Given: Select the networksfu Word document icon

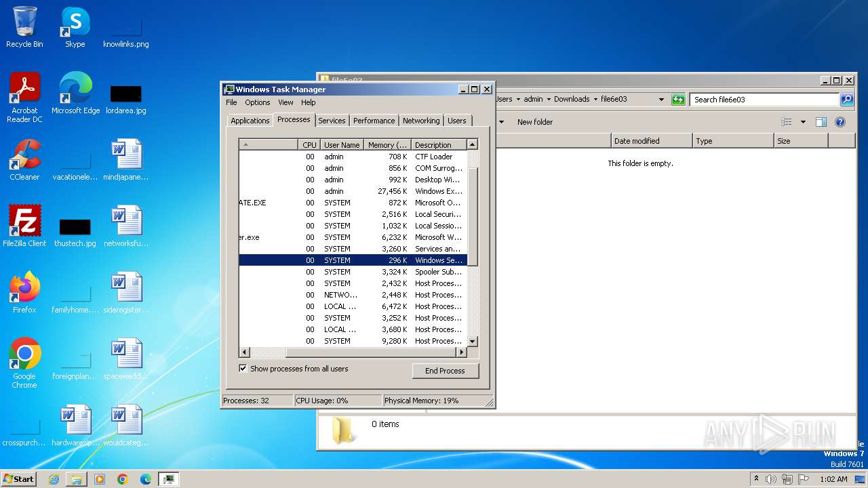Looking at the screenshot, I should [x=126, y=226].
